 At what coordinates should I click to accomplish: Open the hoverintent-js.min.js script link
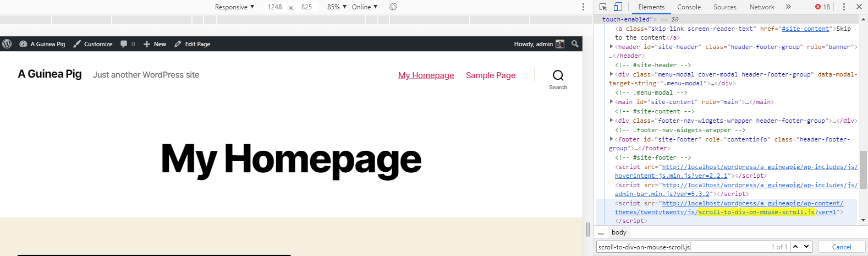point(736,171)
